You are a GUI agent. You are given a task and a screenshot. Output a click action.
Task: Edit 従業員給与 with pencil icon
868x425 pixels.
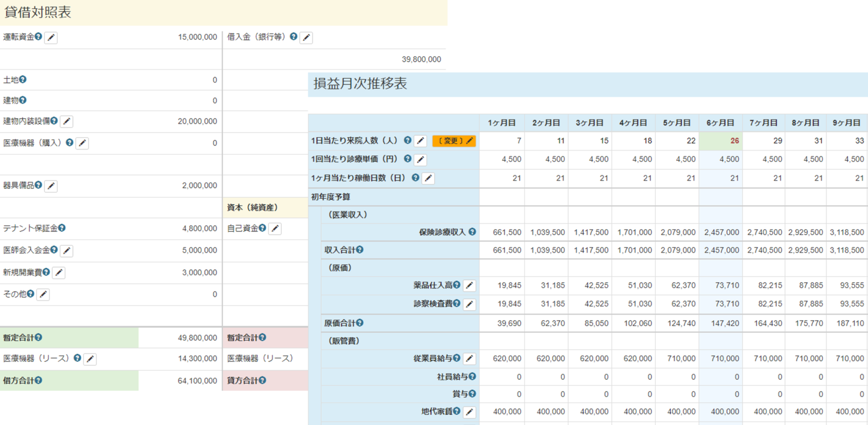pos(470,359)
